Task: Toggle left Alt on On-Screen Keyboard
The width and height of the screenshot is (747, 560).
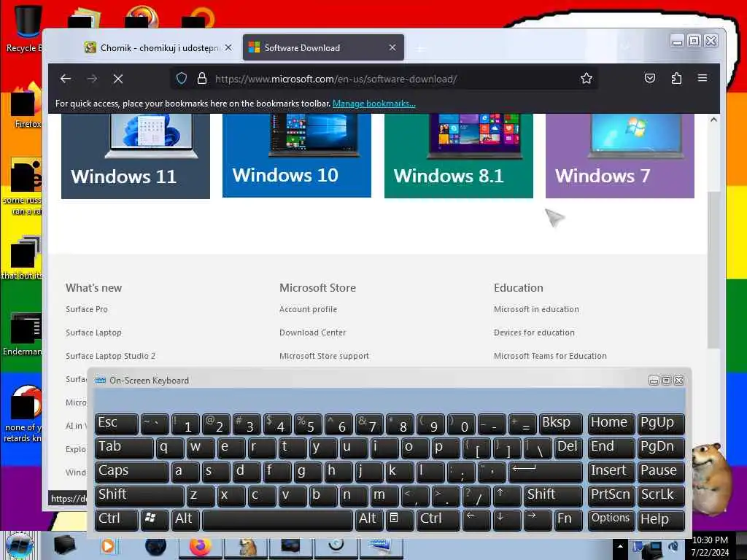Action: pos(186,519)
